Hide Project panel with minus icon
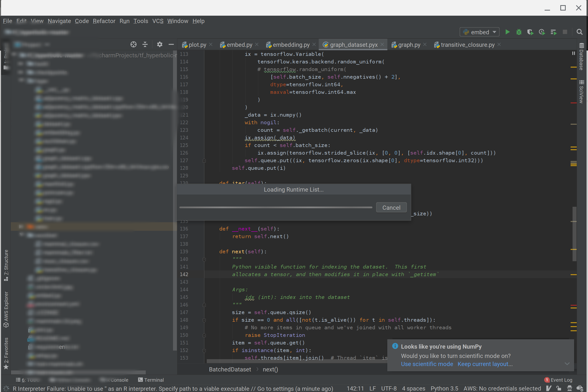This screenshot has height=392, width=588. [x=171, y=45]
